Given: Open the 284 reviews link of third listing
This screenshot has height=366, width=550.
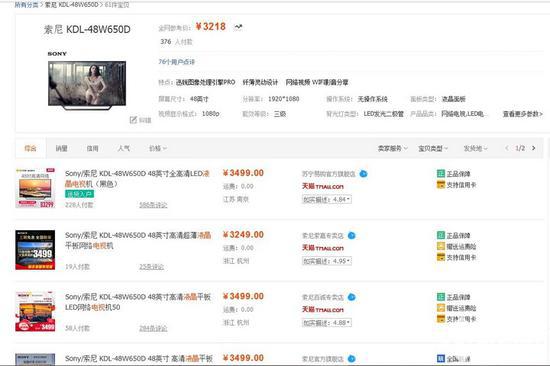Looking at the screenshot, I should coord(153,328).
